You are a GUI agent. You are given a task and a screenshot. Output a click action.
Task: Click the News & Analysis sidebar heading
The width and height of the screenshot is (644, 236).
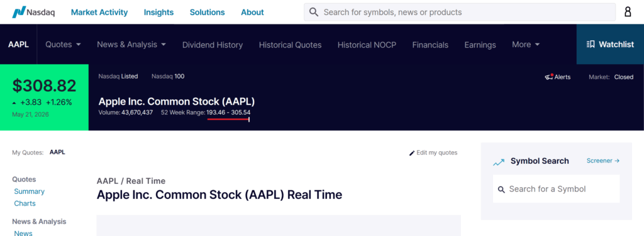click(x=39, y=222)
